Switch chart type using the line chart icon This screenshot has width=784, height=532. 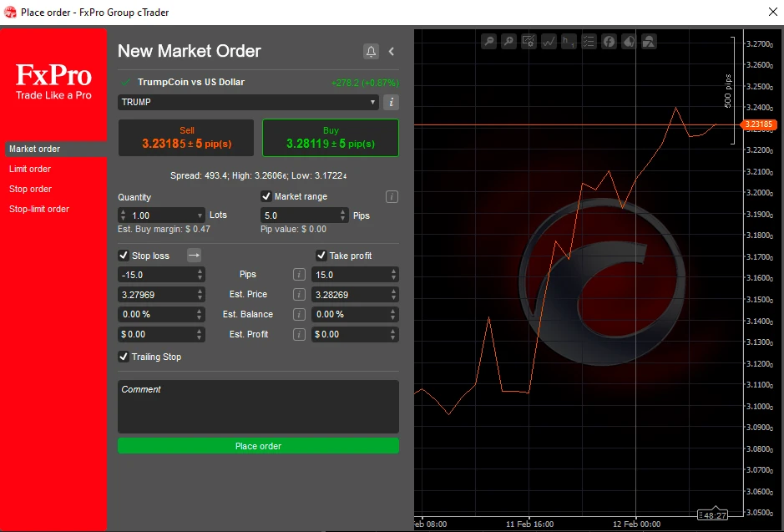549,41
